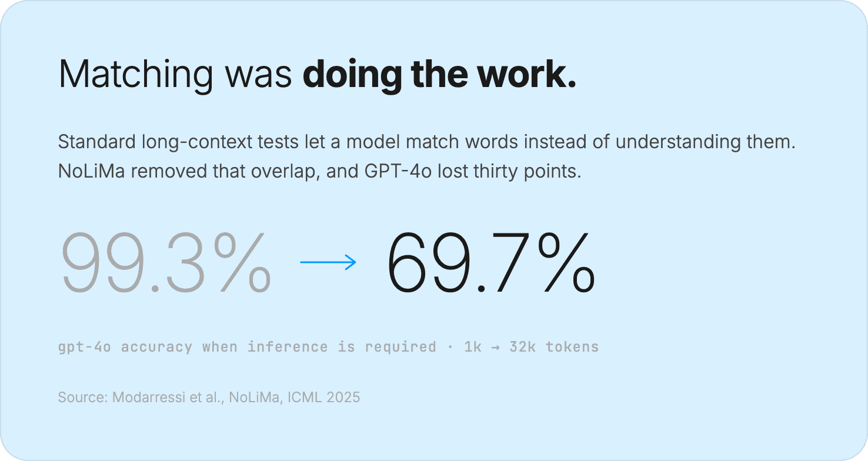Click the blue arrow between the percentages
The width and height of the screenshot is (868, 461).
tap(328, 262)
